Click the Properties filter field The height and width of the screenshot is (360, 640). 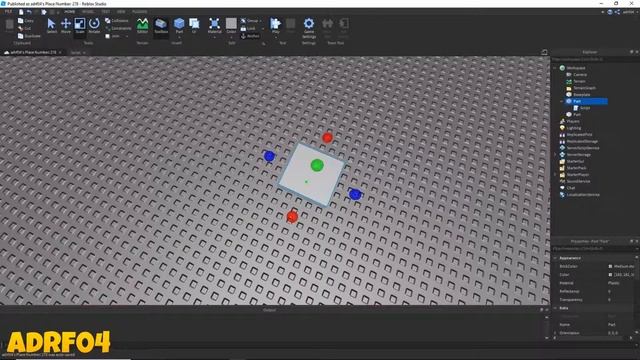tap(592, 249)
